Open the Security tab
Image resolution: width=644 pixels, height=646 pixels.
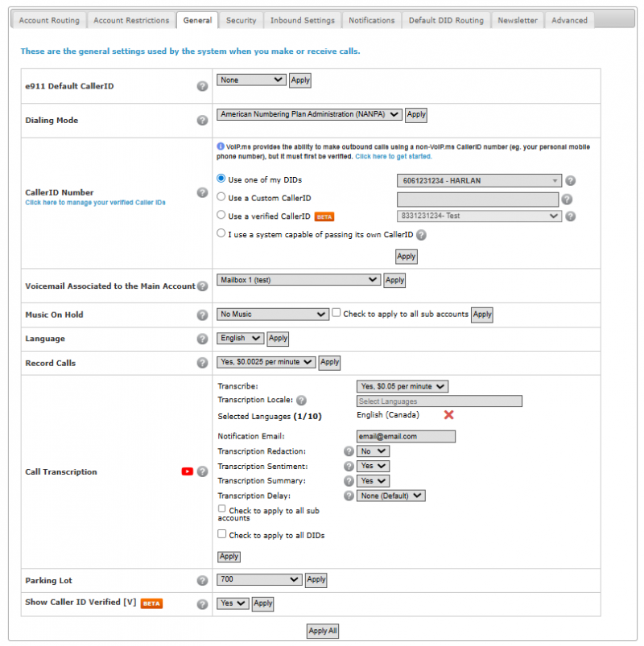point(242,20)
